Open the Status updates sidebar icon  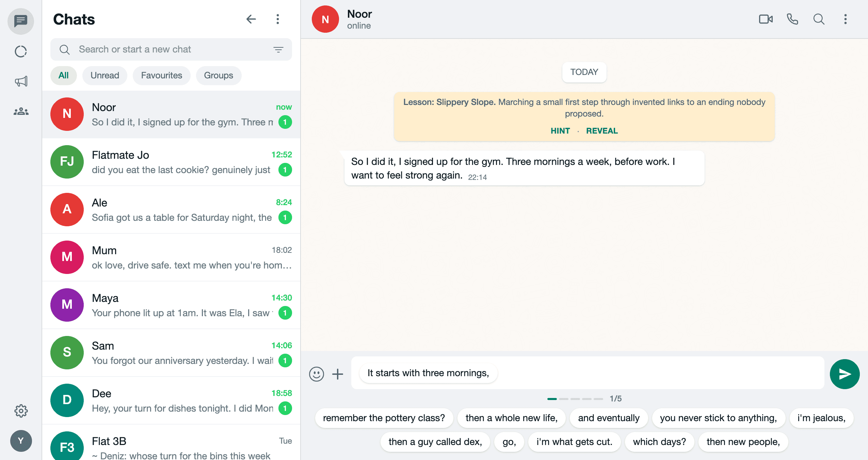click(x=21, y=51)
